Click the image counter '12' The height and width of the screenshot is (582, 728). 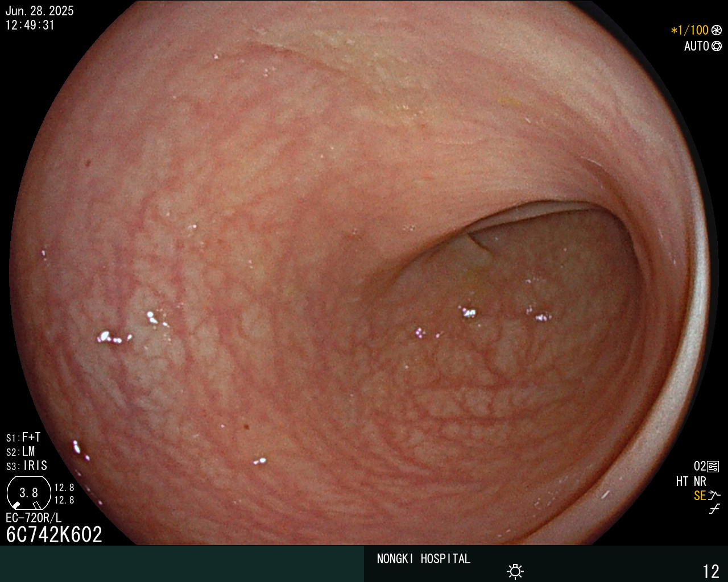pyautogui.click(x=712, y=571)
